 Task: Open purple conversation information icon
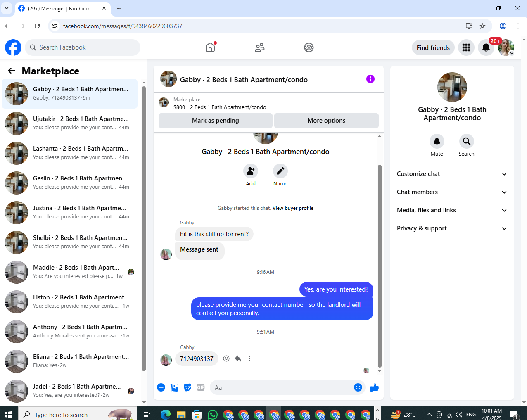point(370,79)
